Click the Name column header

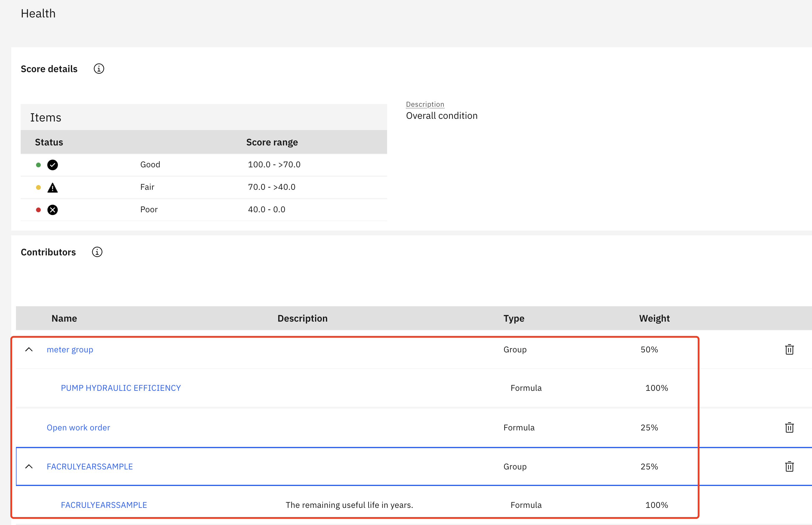pos(64,318)
